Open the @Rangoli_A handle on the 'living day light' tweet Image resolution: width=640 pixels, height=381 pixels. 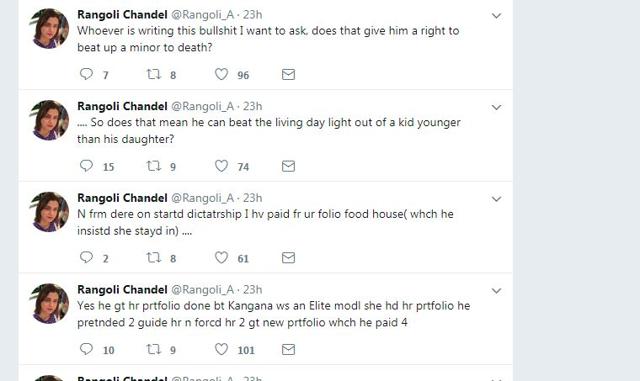pos(202,107)
